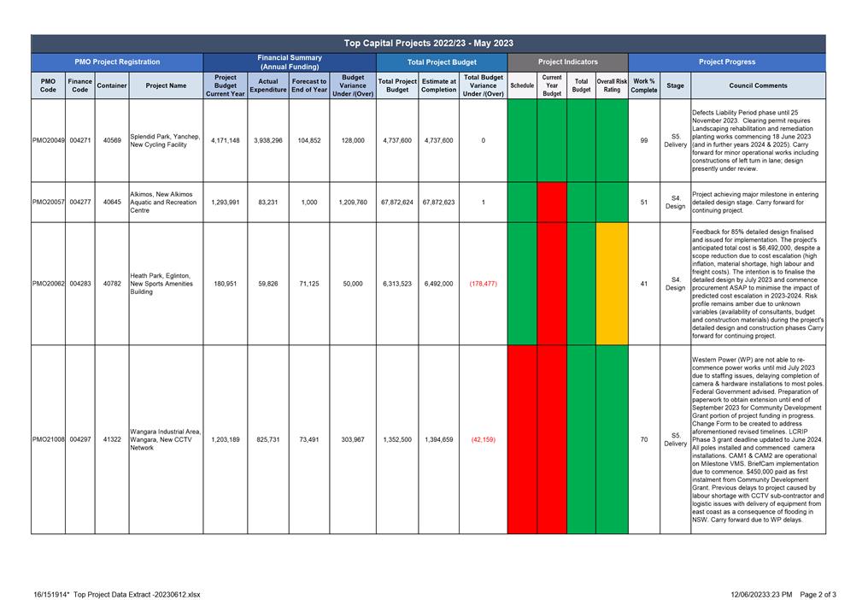This screenshot has width=868, height=600.
Task: Select the Finance Code column header
Action: coord(79,85)
